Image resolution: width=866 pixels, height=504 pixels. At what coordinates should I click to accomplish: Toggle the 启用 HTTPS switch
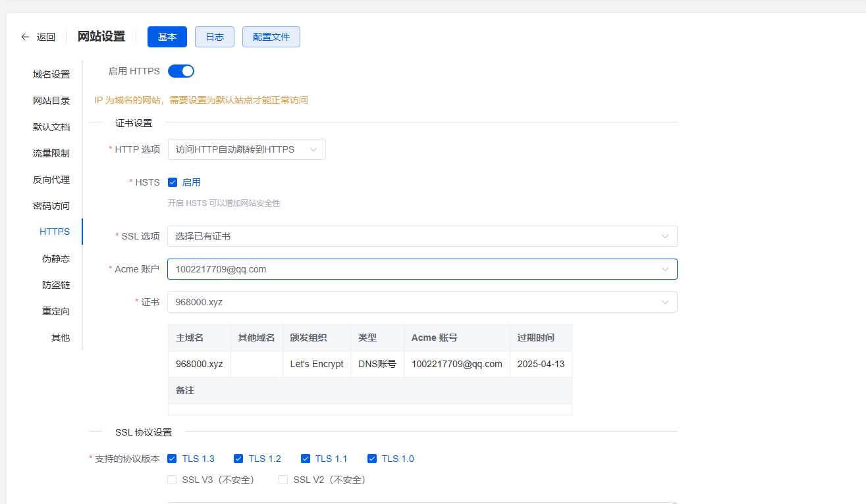point(181,71)
